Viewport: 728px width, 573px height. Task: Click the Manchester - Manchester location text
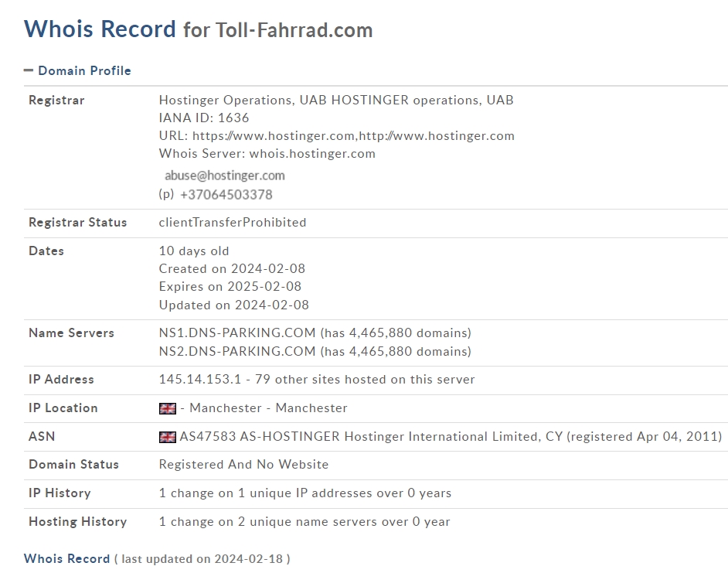tap(268, 408)
